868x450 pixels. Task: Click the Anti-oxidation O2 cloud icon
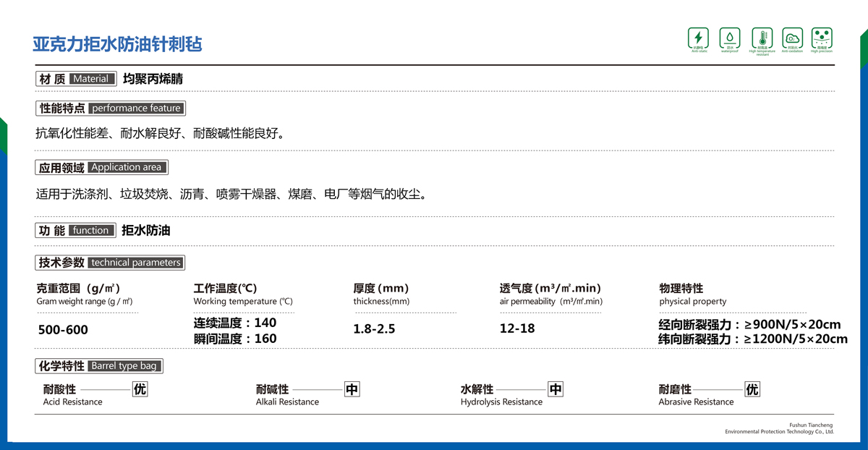(792, 38)
